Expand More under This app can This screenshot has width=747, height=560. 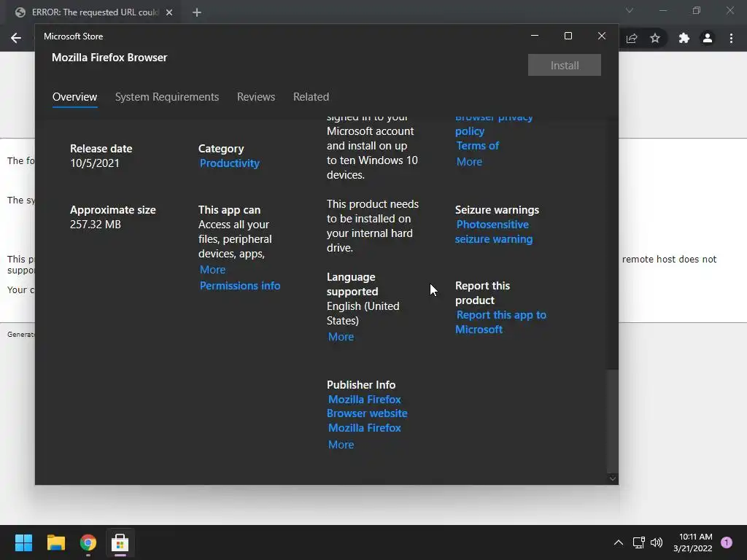tap(212, 270)
